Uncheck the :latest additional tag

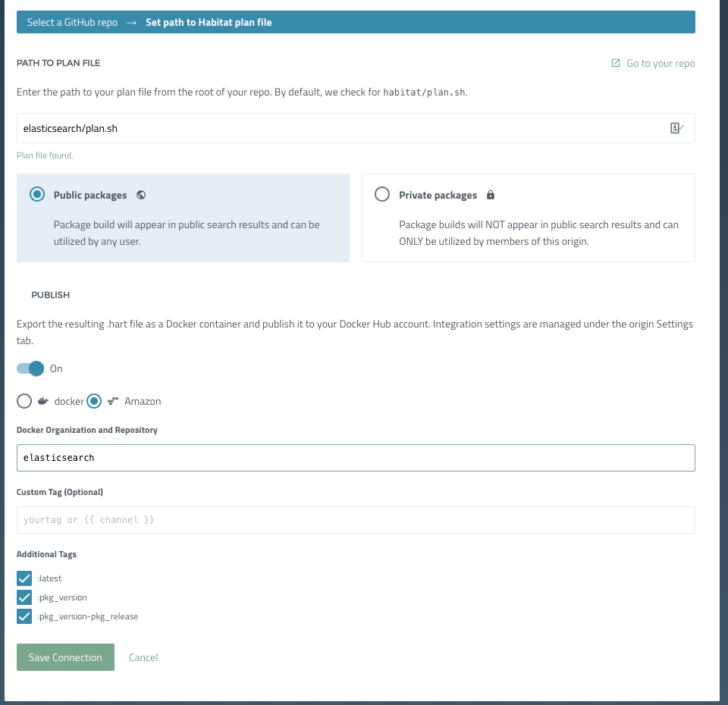[24, 578]
